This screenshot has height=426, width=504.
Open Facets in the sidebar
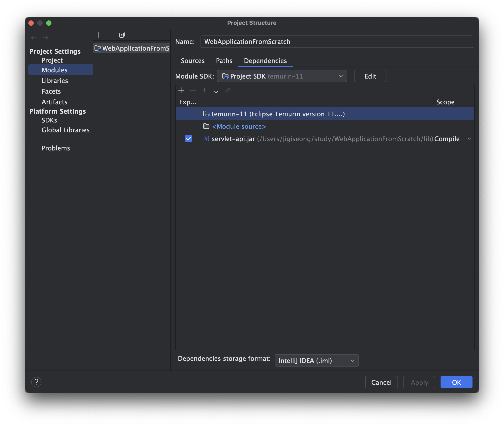click(51, 91)
